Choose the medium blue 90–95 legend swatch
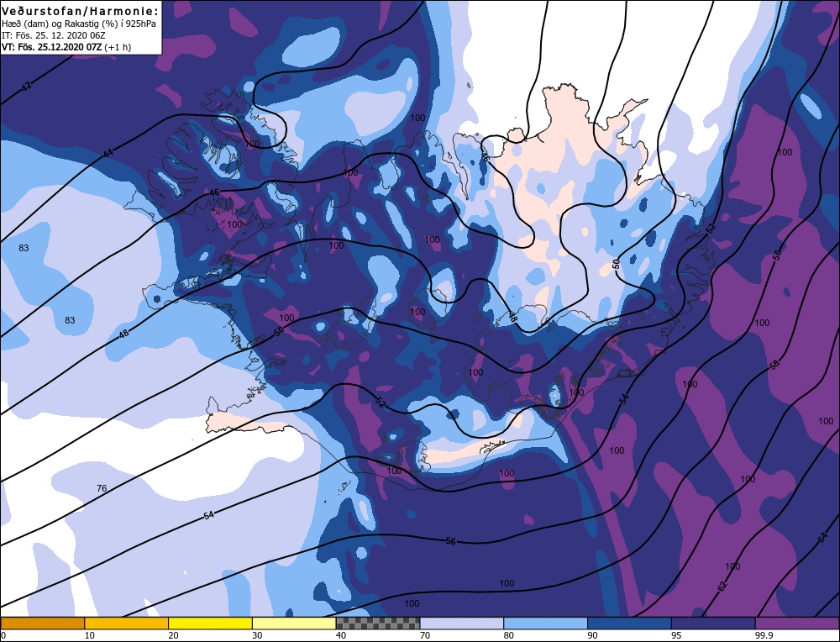This screenshot has height=642, width=840. tap(629, 624)
